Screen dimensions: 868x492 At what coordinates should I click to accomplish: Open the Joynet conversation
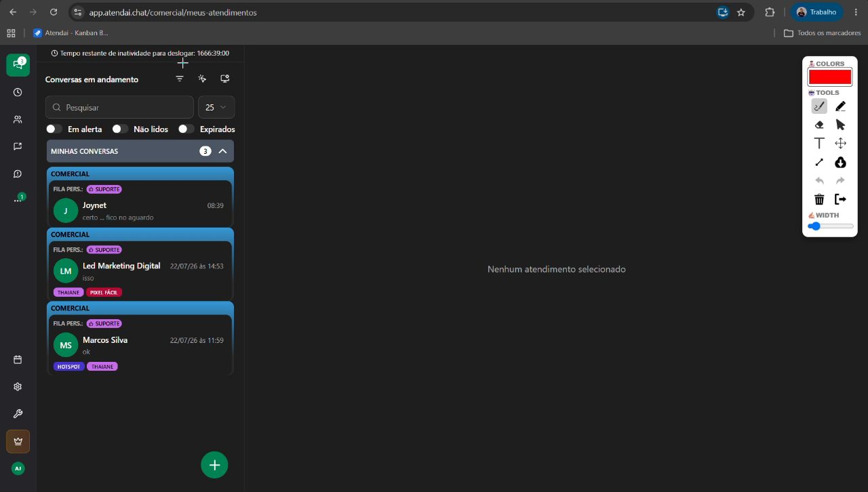[140, 197]
